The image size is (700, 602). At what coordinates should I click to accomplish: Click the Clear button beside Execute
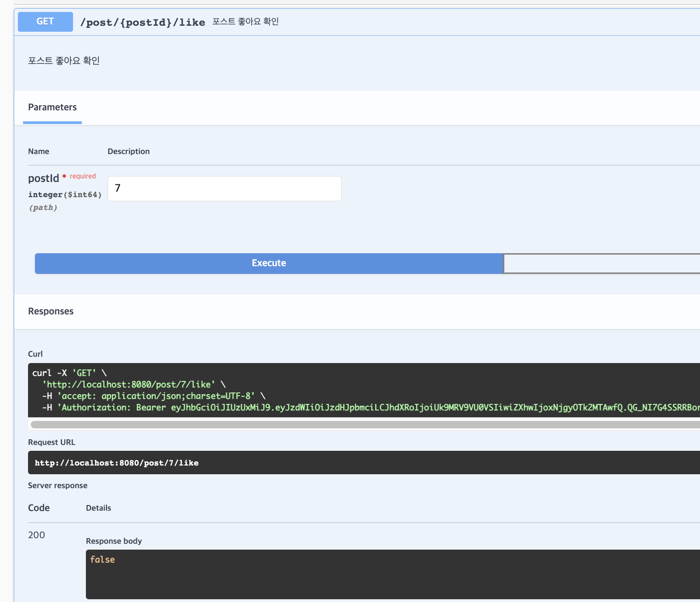tap(602, 264)
